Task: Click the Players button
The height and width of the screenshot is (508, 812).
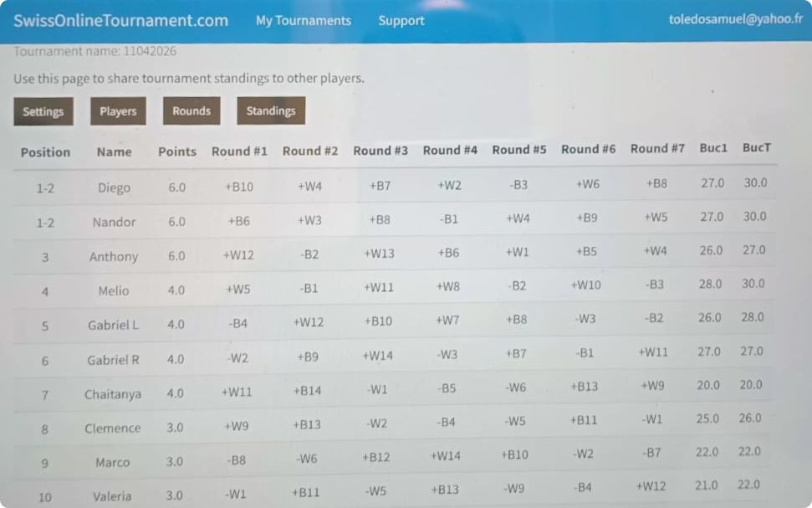Action: point(118,111)
